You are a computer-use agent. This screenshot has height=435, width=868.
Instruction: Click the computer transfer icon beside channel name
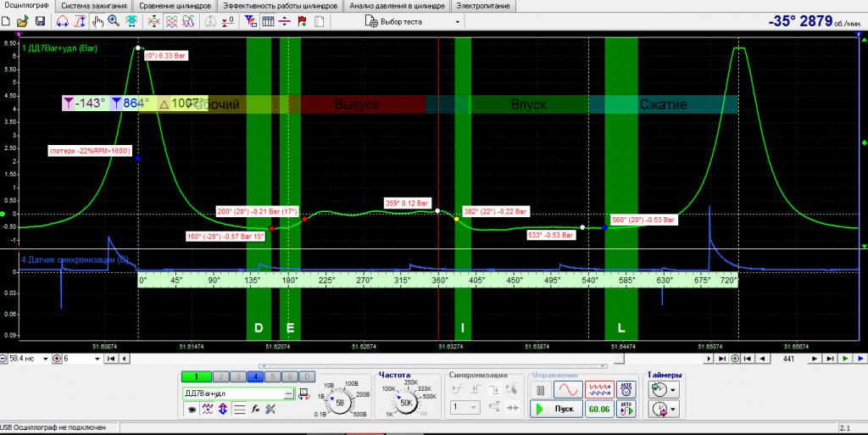click(304, 394)
